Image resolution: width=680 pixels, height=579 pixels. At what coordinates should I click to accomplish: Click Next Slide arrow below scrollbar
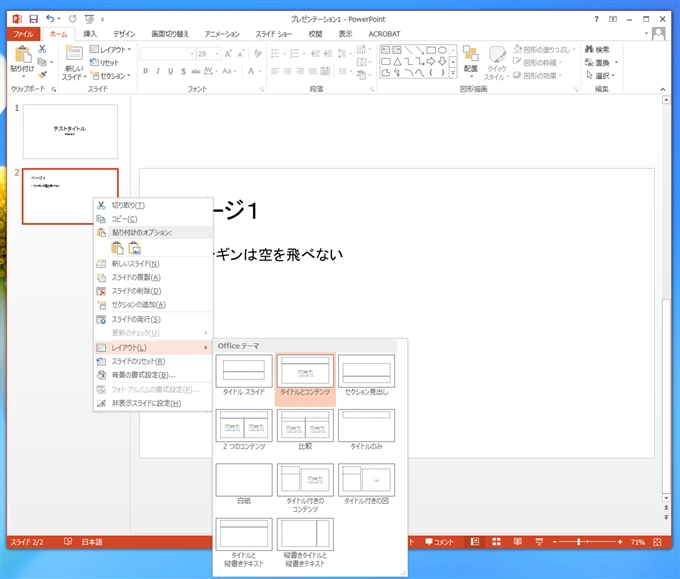[666, 517]
